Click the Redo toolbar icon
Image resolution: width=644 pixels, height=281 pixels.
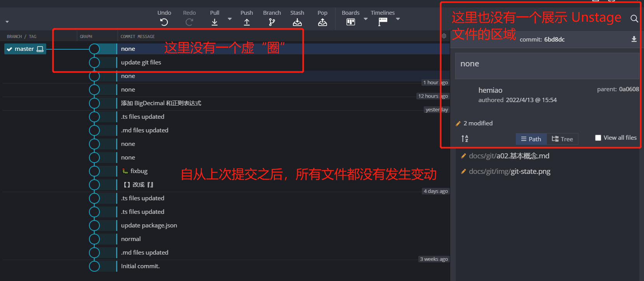[x=189, y=22]
